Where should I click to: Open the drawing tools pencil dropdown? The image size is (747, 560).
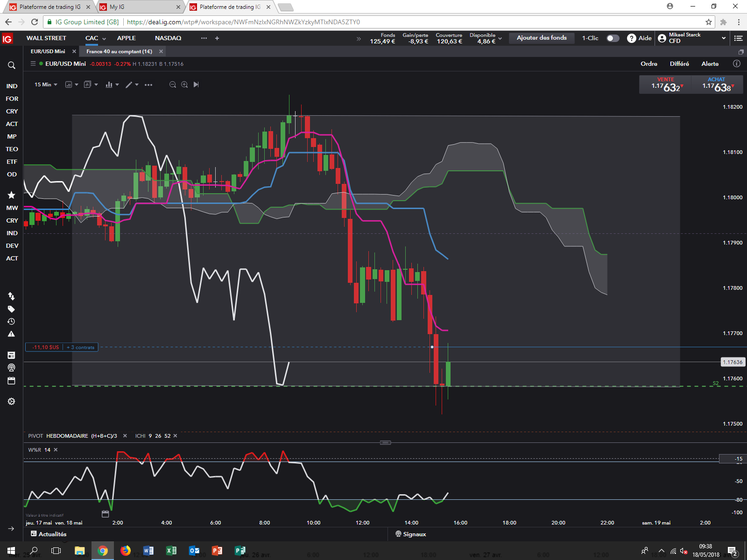132,84
